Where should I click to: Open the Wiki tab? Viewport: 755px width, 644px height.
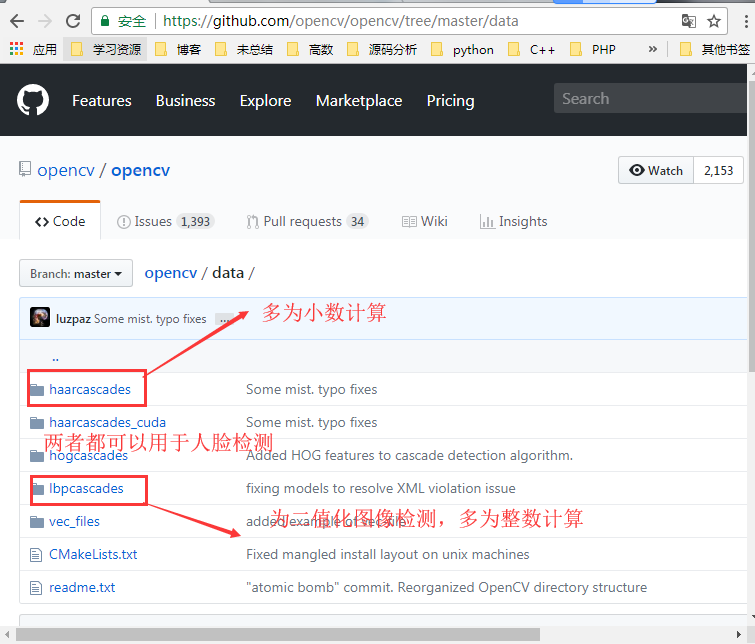tap(424, 221)
